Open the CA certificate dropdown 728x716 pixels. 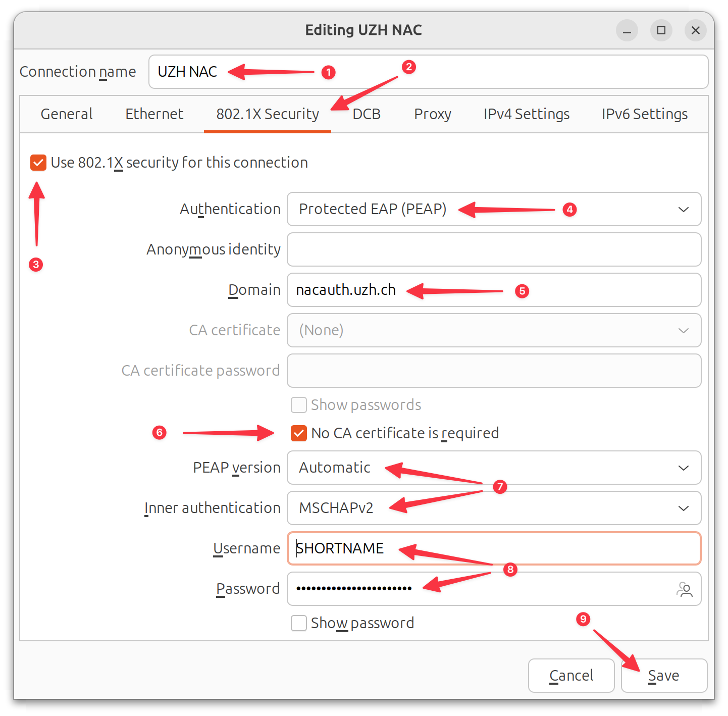point(494,330)
